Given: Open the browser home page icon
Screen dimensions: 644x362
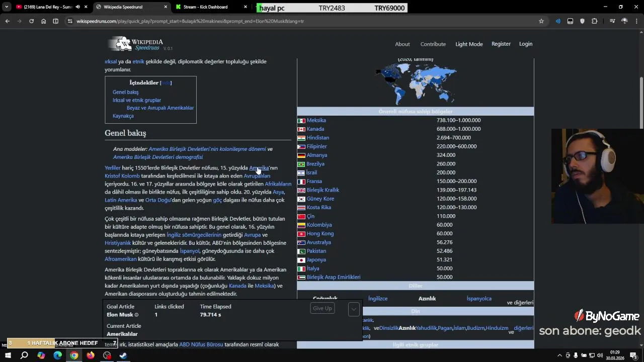Looking at the screenshot, I should tap(43, 21).
